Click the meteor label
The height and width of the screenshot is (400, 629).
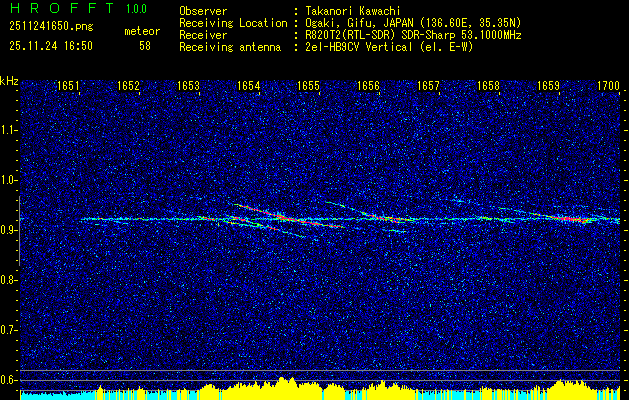(x=142, y=31)
